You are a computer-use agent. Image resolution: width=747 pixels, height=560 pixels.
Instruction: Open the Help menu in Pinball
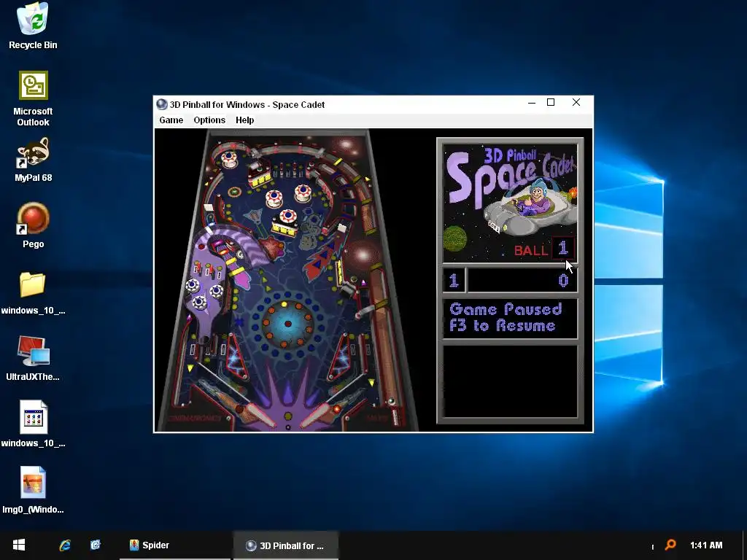point(245,120)
